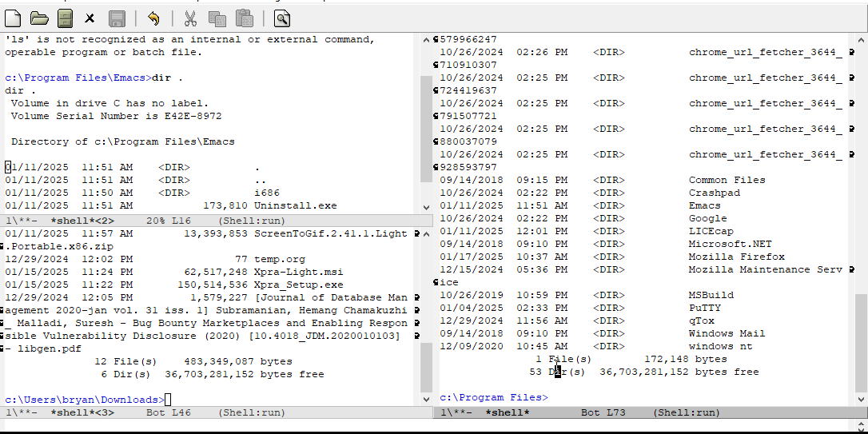This screenshot has height=434, width=868.
Task: Click the *shell*<2> buffer name in its mode line
Action: [82, 221]
